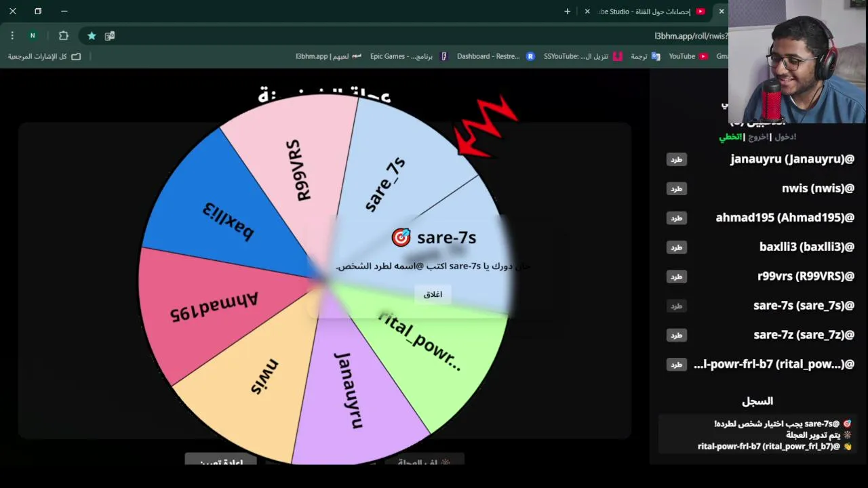Select player name janauyru (Janauyru)@

coord(792,159)
